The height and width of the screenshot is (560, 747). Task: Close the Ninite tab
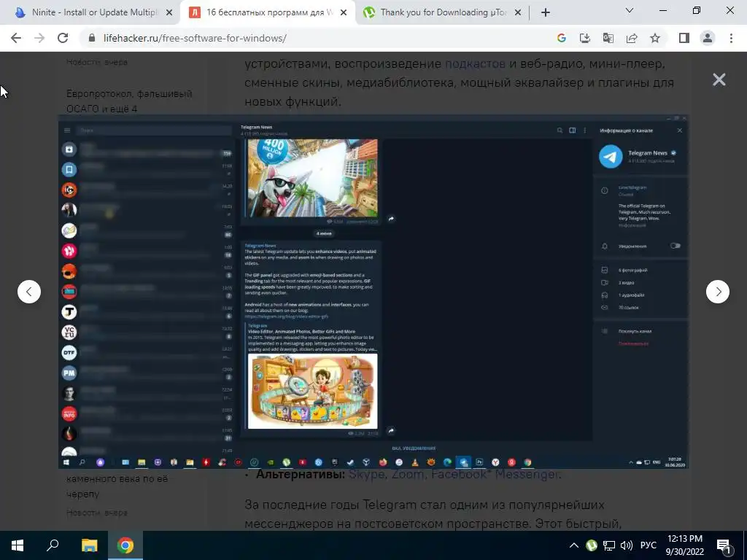(x=169, y=13)
